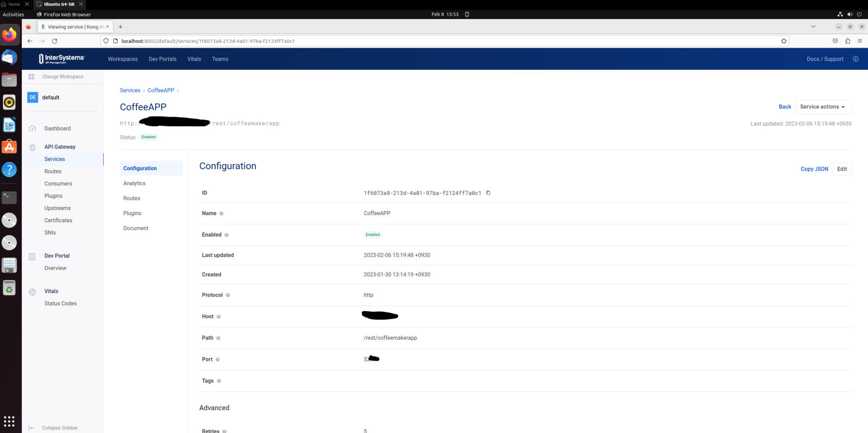The width and height of the screenshot is (868, 433).
Task: Click the InterSystems logo
Action: (x=62, y=59)
